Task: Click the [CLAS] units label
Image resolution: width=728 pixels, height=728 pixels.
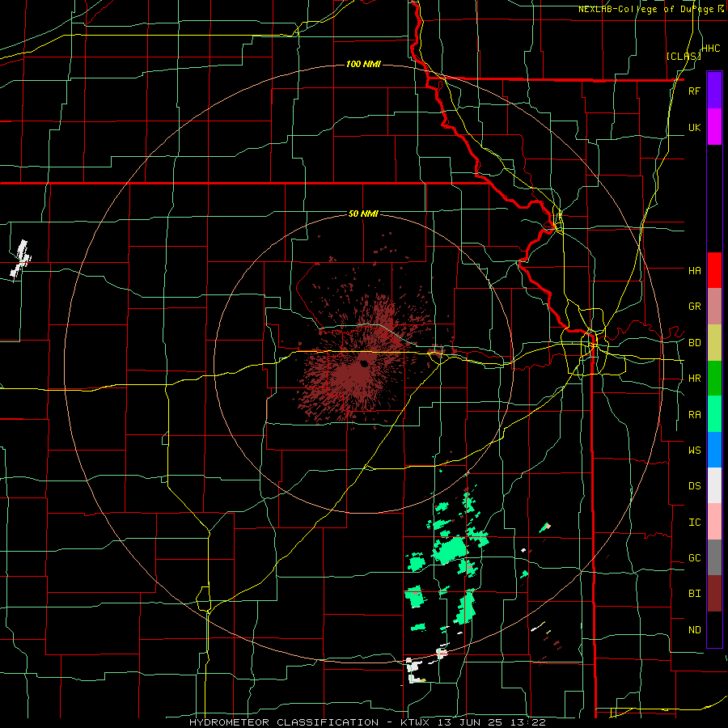Action: [684, 56]
